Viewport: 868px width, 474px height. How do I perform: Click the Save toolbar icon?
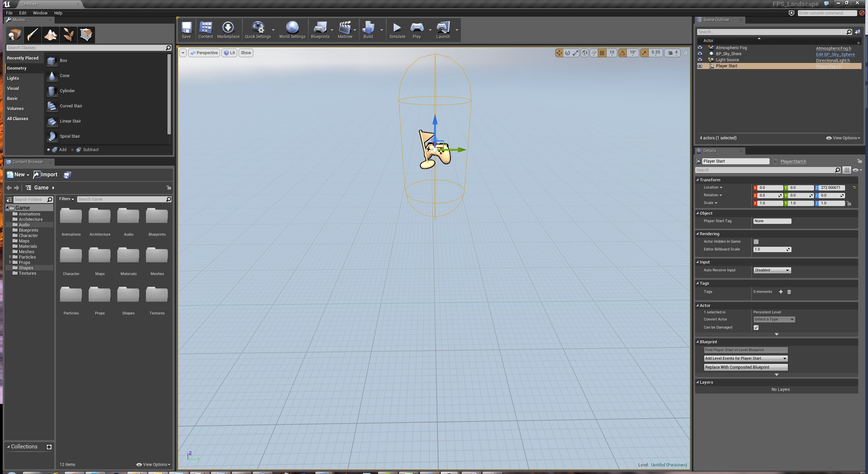(186, 30)
